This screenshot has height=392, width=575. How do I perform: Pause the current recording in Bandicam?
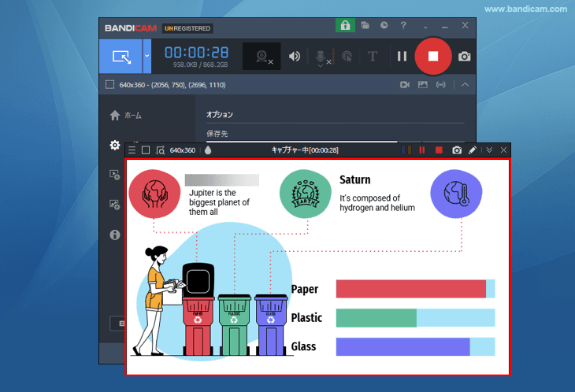pos(402,56)
